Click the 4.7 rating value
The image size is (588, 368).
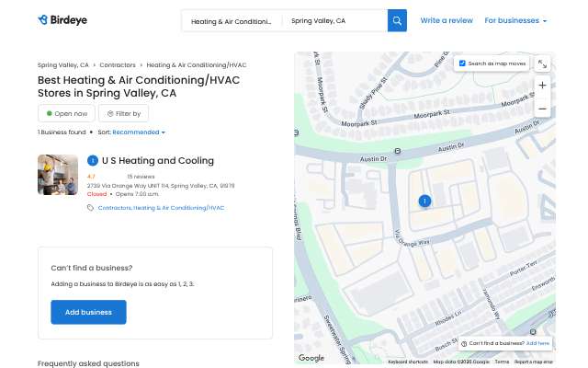91,177
